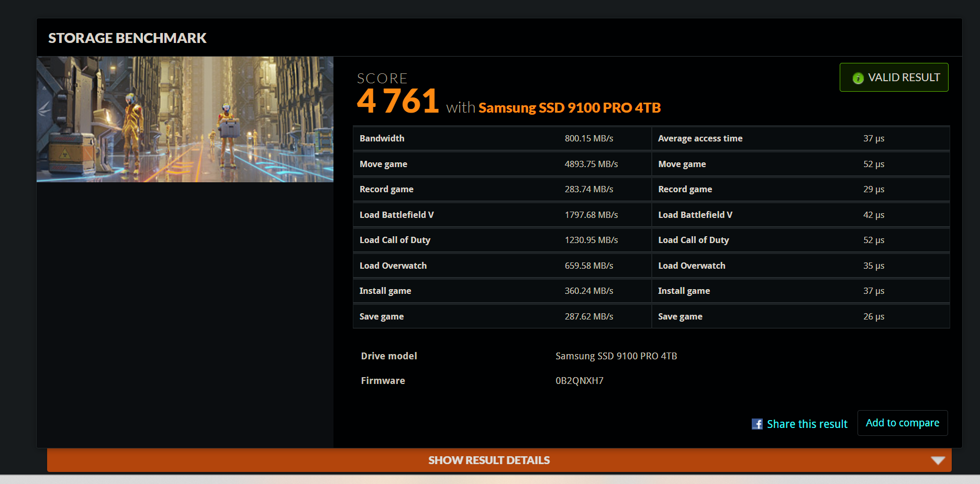Viewport: 980px width, 484px height.
Task: Click the green info icon in Valid Result badge
Action: 858,78
